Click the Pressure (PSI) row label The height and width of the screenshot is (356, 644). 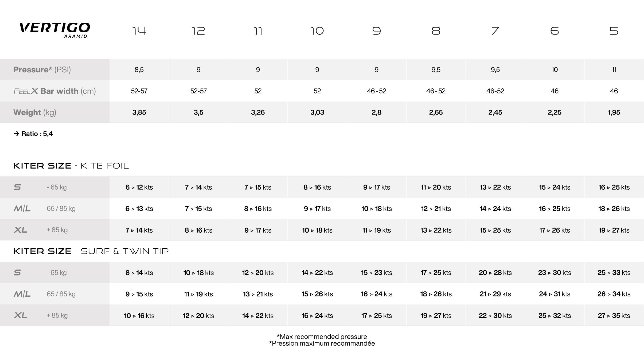click(x=42, y=70)
